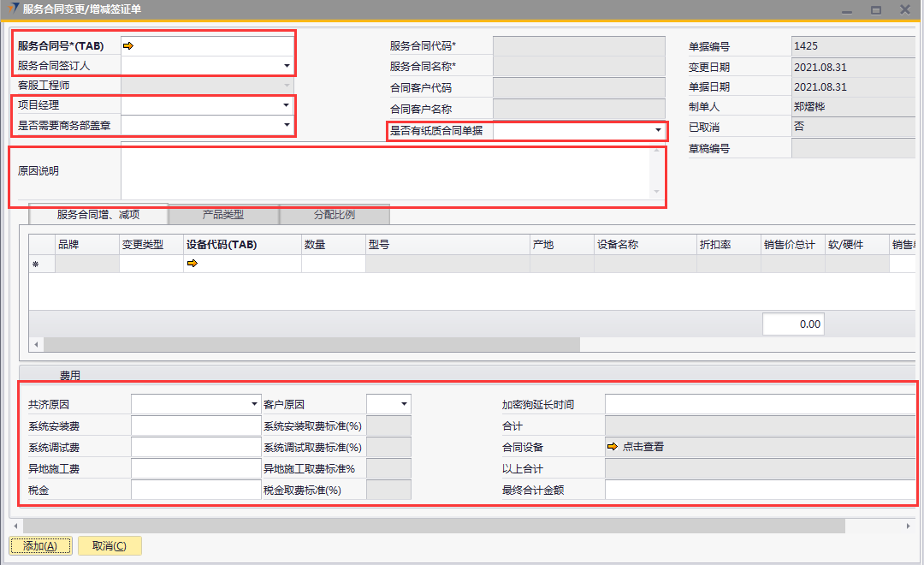The width and height of the screenshot is (924, 565).
Task: Click the arrow icon beside 点击查看
Action: [612, 447]
